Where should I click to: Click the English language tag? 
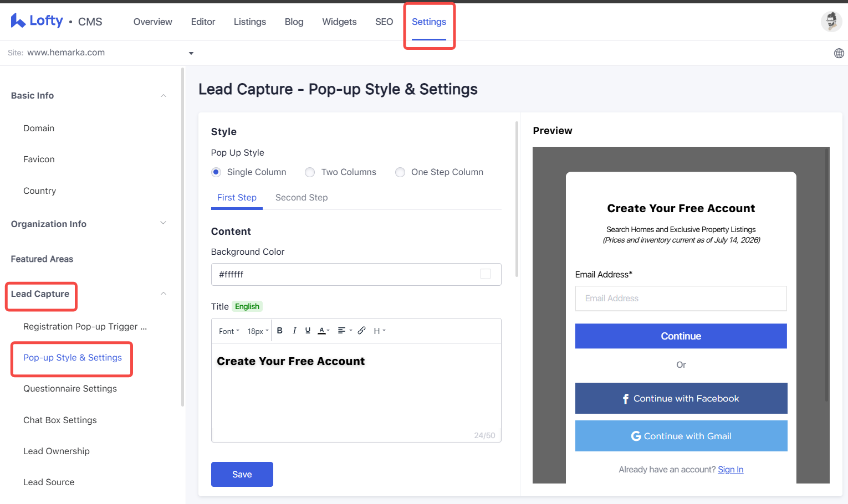[x=247, y=306]
